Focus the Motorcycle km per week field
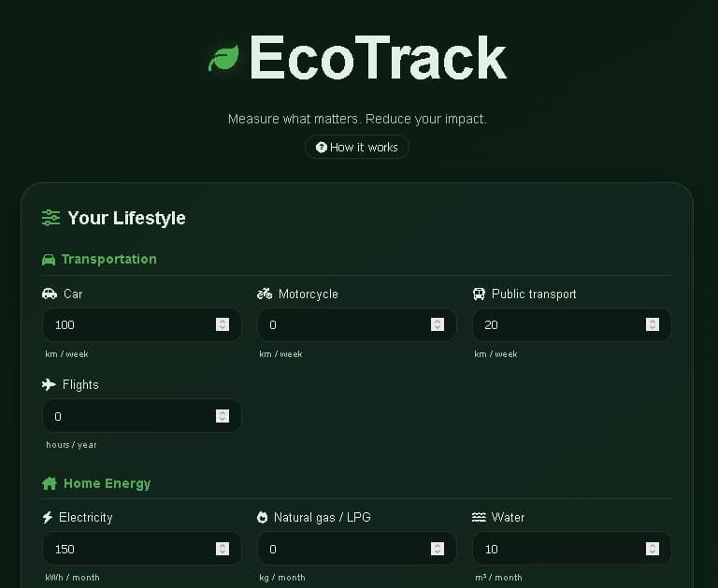 point(357,324)
